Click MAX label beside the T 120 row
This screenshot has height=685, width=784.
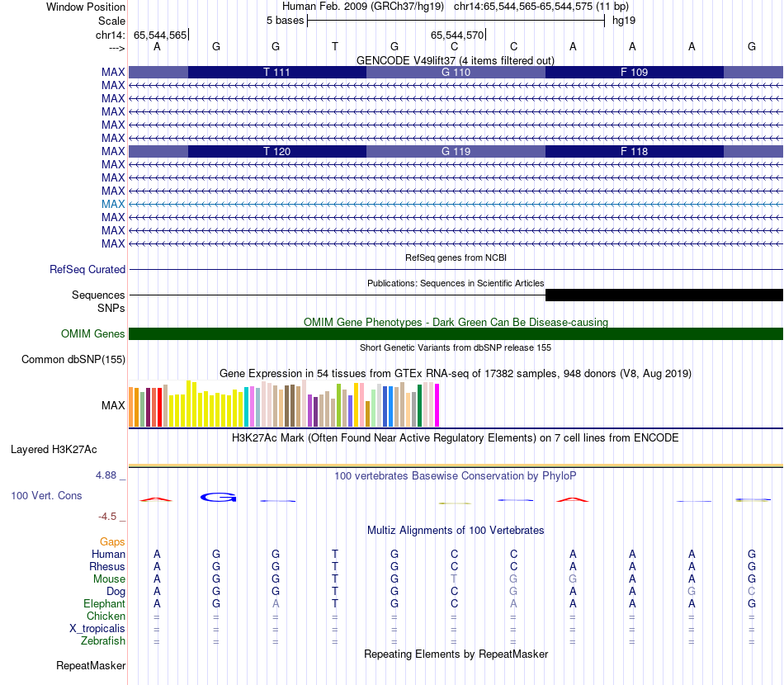click(x=113, y=152)
